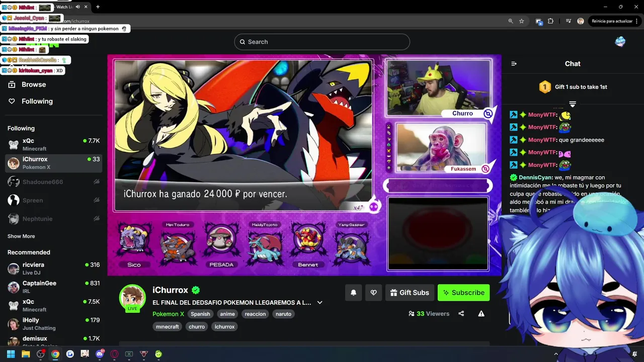Click the anime tag
The height and width of the screenshot is (362, 644).
(x=227, y=314)
